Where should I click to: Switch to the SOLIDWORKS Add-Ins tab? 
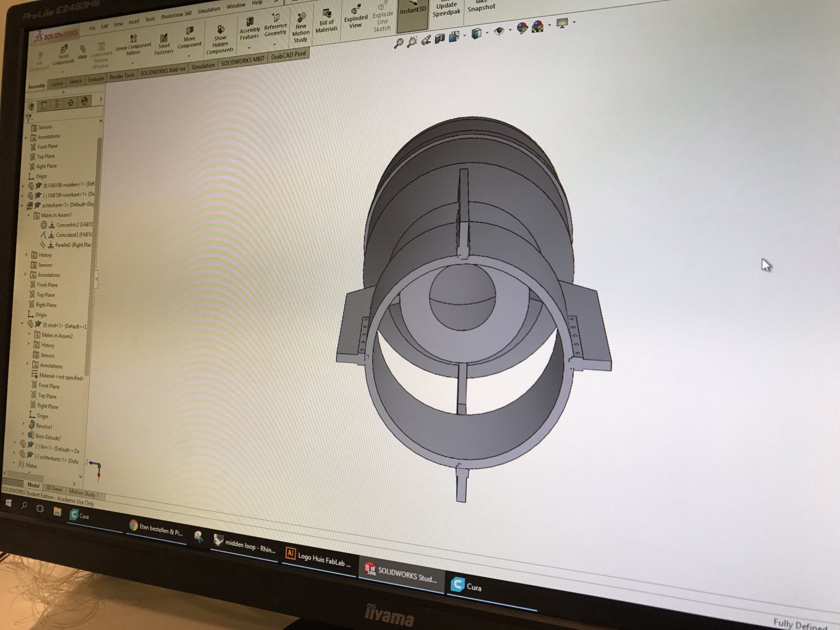point(163,71)
